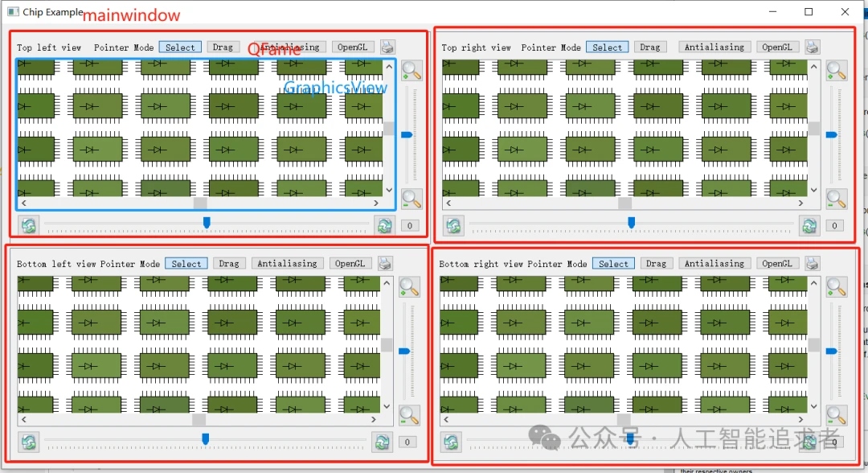Click zoom out icon in bottom right view
Screen dimensions: 868x473
coord(836,415)
